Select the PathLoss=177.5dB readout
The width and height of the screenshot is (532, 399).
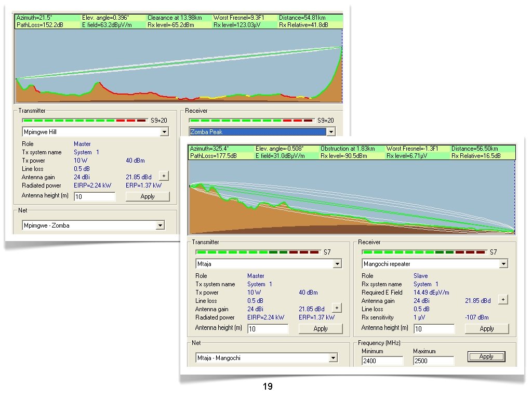point(214,156)
